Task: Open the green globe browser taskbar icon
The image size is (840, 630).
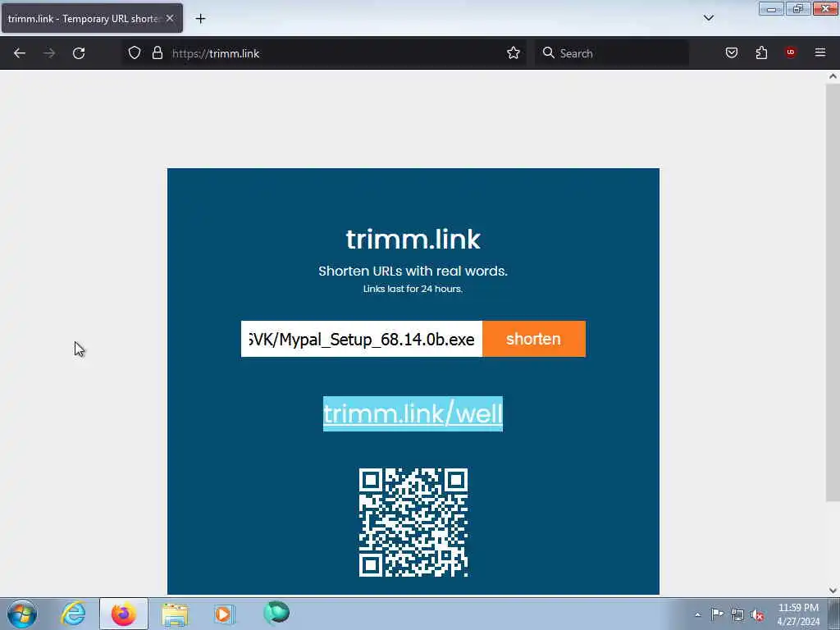Action: [x=276, y=614]
